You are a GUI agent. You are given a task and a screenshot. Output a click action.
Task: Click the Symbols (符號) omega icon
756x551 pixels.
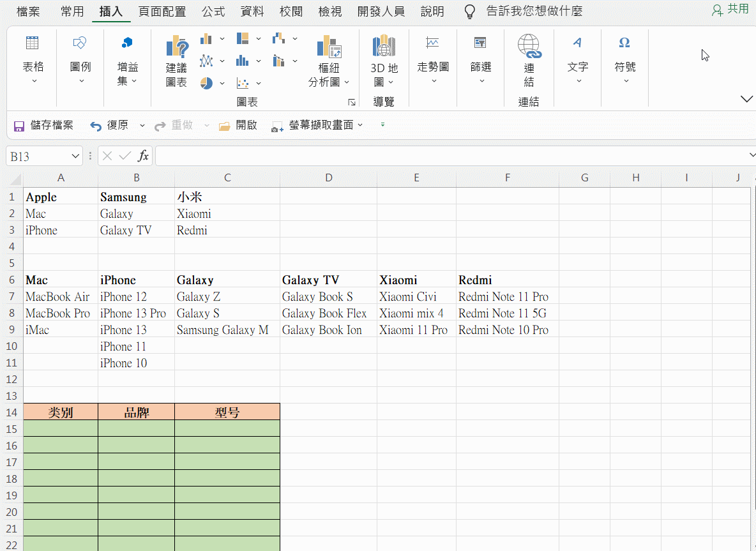(624, 43)
